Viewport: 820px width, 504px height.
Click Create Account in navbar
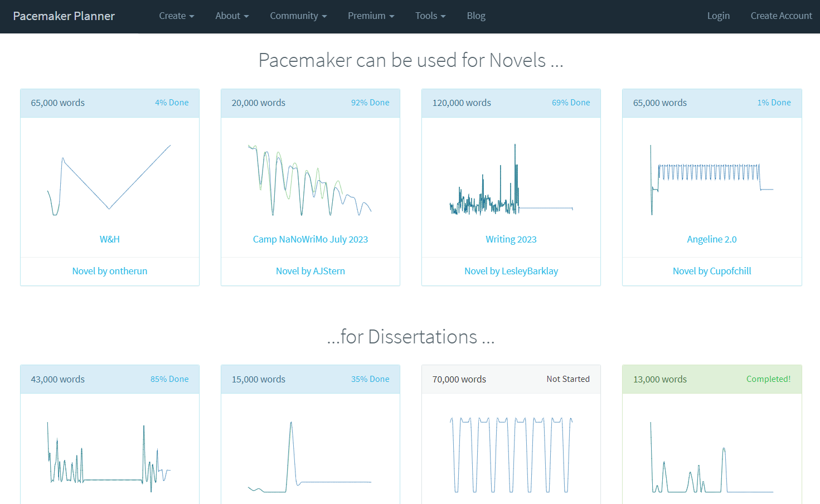pyautogui.click(x=781, y=16)
